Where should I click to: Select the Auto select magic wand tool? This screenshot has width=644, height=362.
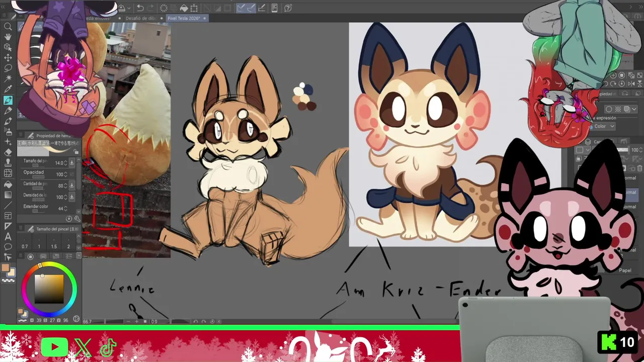coord(8,79)
